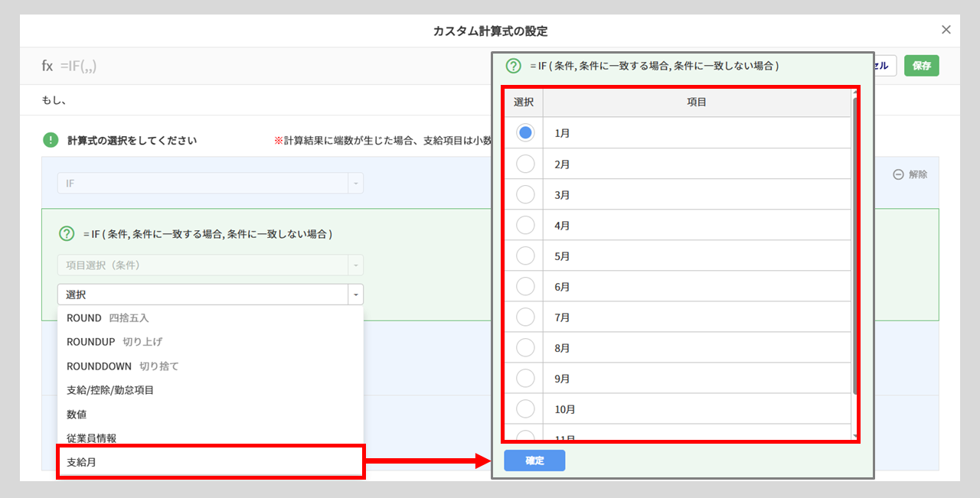Click the help icon beside IF formula description
980x498 pixels.
(x=66, y=233)
